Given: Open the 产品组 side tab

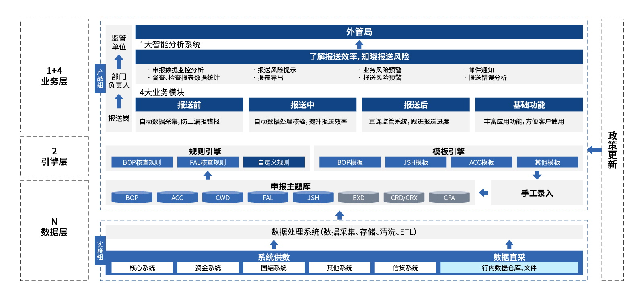Looking at the screenshot, I should click(100, 78).
